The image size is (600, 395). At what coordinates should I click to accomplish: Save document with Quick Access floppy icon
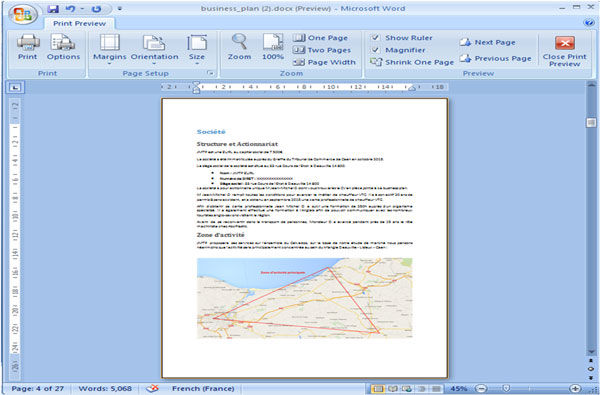(52, 9)
